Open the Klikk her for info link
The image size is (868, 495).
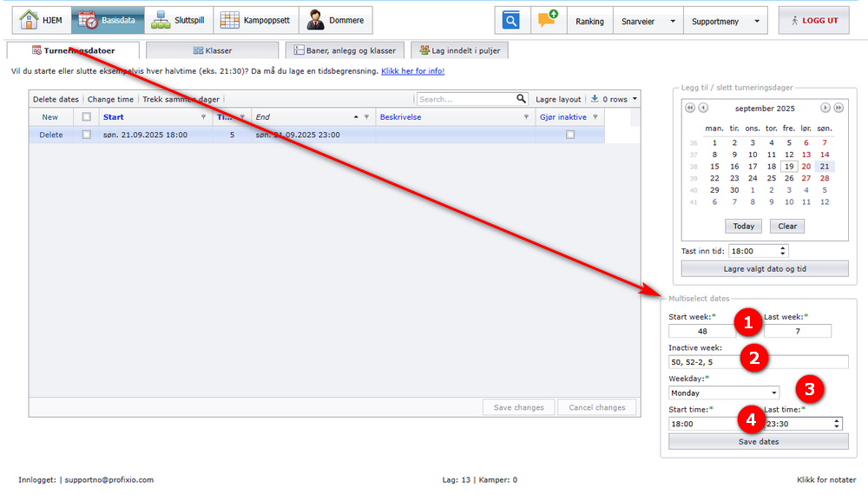(x=412, y=71)
